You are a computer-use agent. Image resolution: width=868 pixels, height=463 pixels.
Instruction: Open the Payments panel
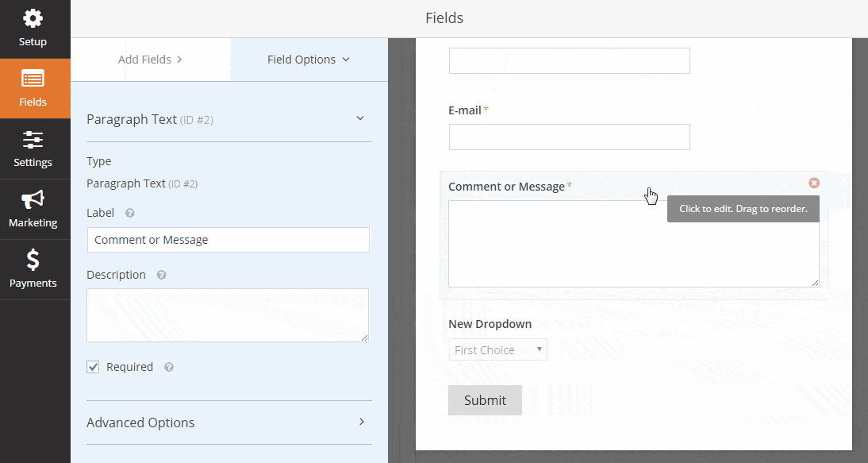(33, 269)
